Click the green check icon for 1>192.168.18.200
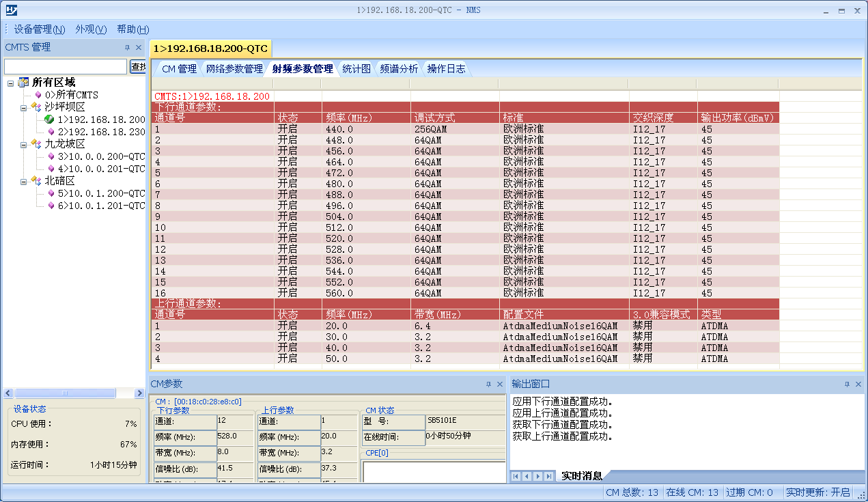This screenshot has width=868, height=502. tap(50, 120)
